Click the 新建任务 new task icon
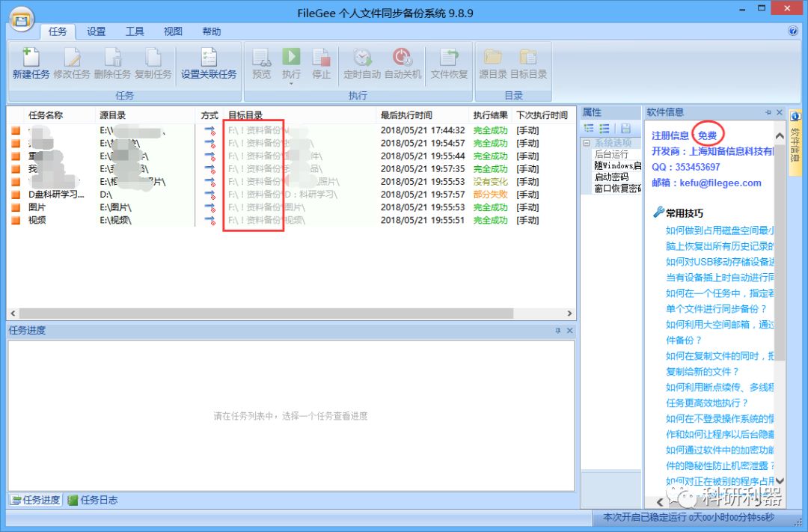The width and height of the screenshot is (808, 532). (31, 57)
